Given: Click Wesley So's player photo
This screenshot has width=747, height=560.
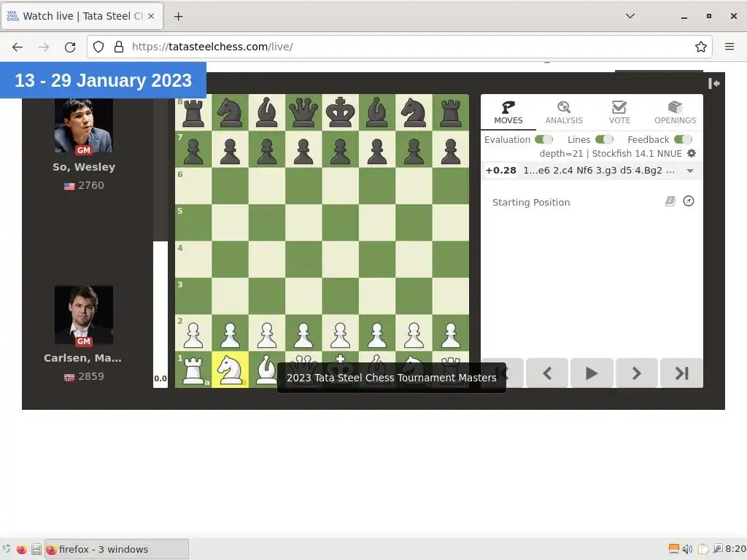Looking at the screenshot, I should tap(84, 125).
